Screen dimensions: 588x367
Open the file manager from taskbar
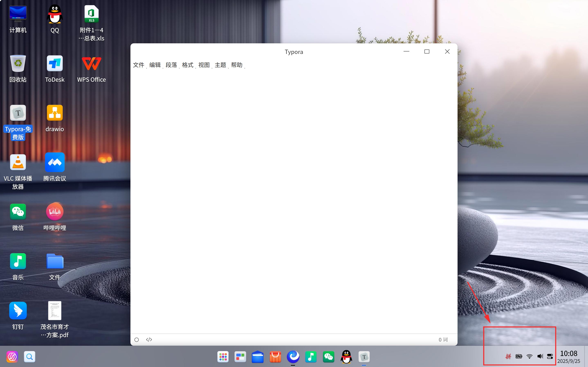258,357
